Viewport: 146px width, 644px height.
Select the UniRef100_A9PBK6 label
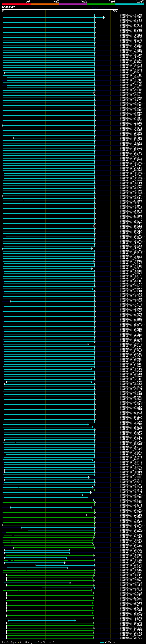click(131, 35)
